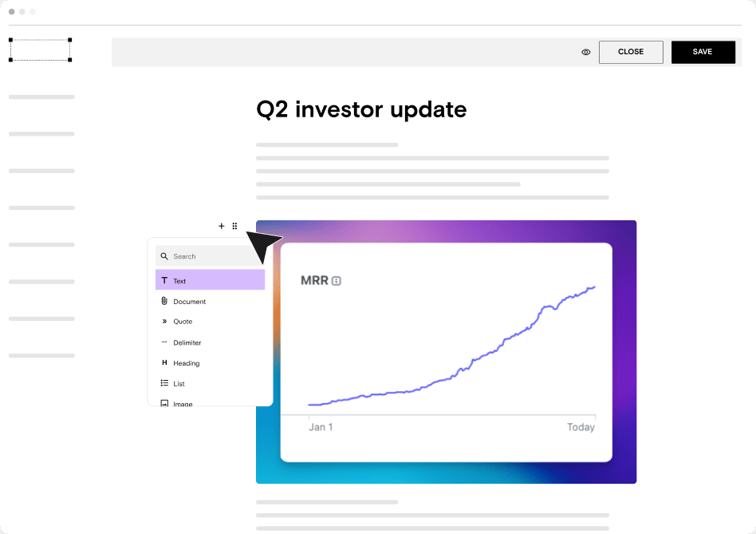756x534 pixels.
Task: Click the Document paperclip icon
Action: pos(164,301)
